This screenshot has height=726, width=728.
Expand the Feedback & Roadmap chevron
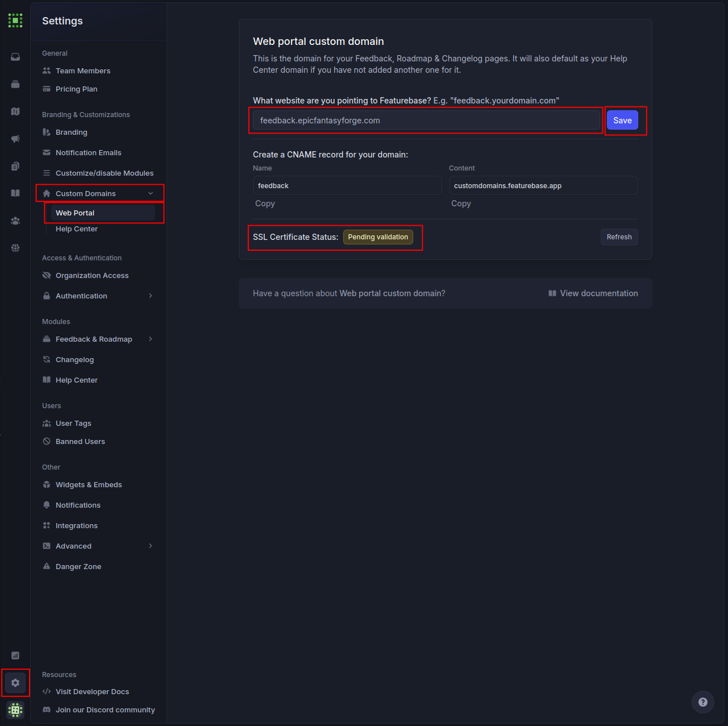pos(151,339)
